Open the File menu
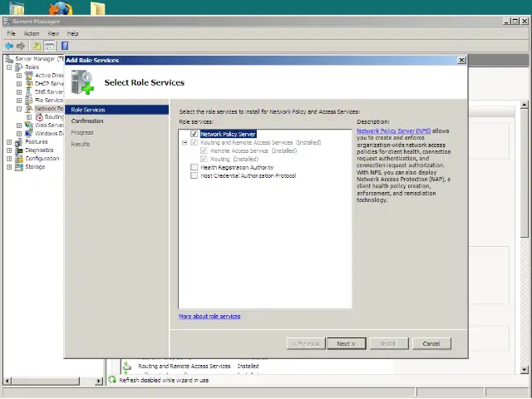Viewport: 532px width, 399px height. coord(11,33)
